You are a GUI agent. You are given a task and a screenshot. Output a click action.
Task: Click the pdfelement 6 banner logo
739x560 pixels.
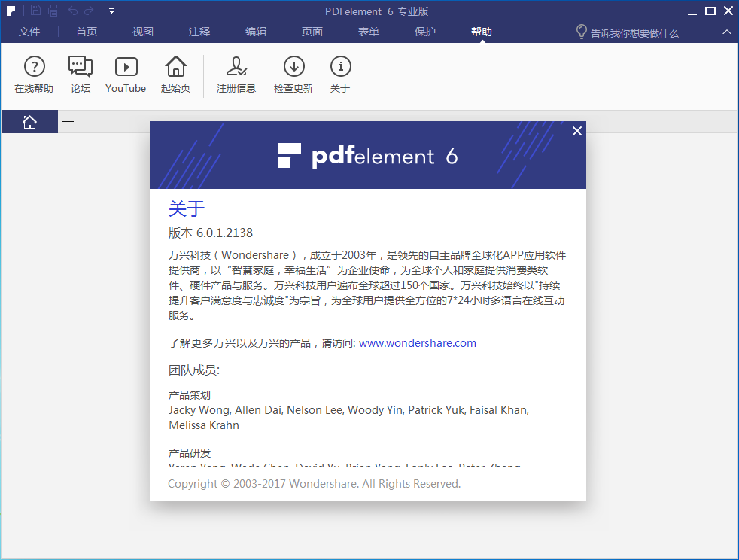click(368, 156)
